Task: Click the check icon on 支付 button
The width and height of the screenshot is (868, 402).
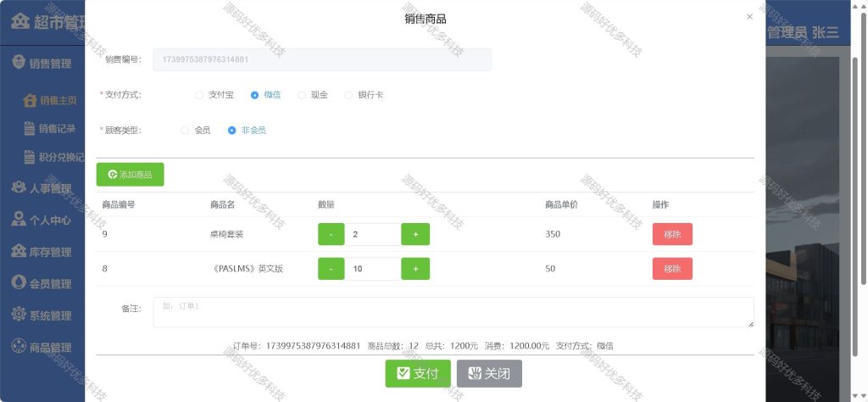Action: (x=403, y=374)
